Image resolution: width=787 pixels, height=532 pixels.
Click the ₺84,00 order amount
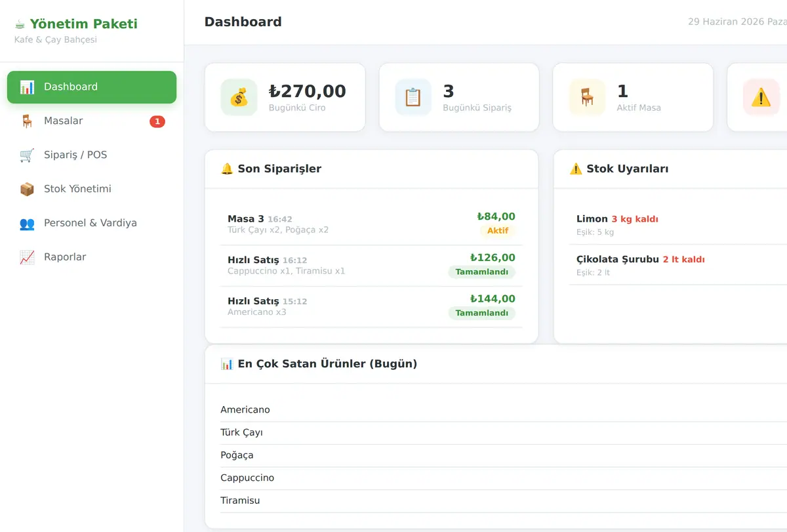[496, 216]
